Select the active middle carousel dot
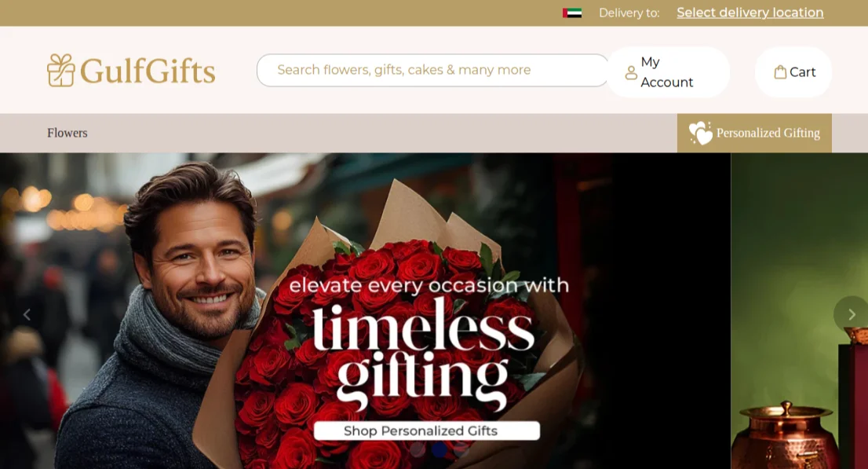This screenshot has width=868, height=469. [x=439, y=449]
